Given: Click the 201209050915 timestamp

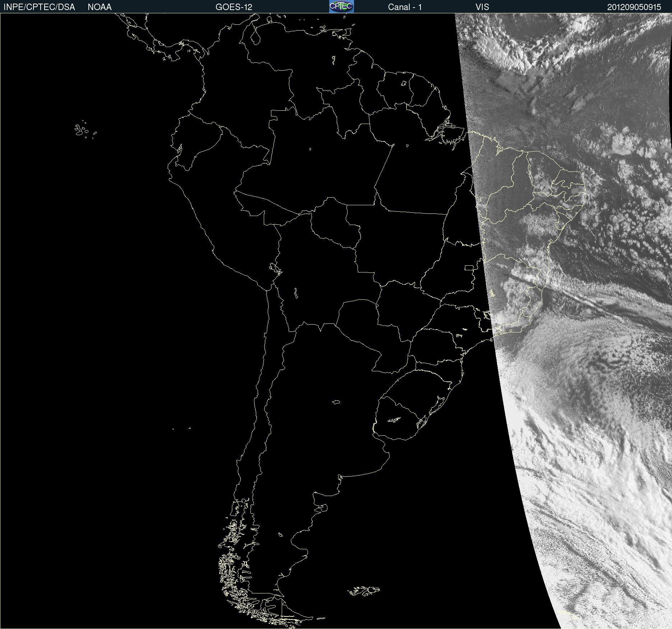Looking at the screenshot, I should coord(634,7).
